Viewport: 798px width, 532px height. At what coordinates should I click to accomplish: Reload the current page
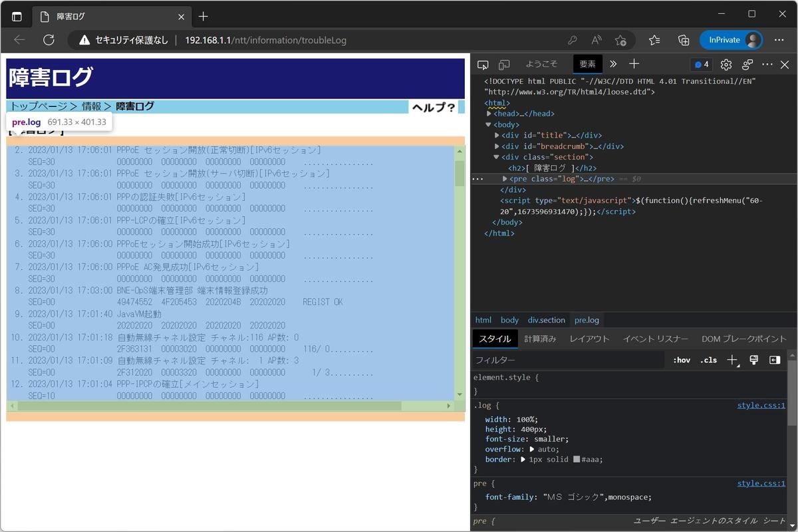point(49,40)
